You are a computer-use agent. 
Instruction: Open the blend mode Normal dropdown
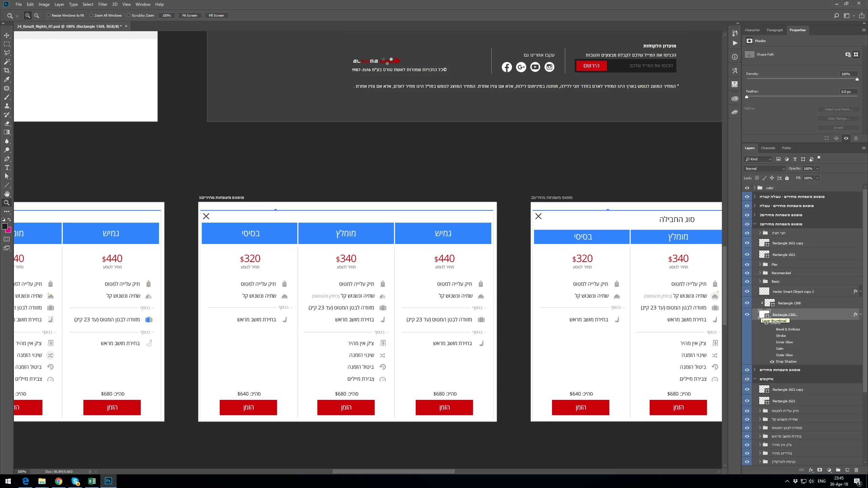point(764,168)
